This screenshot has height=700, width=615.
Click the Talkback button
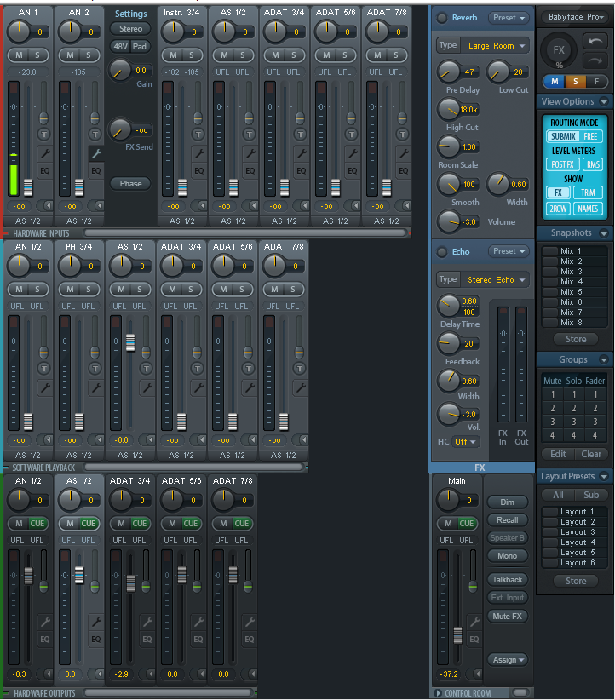pyautogui.click(x=508, y=580)
